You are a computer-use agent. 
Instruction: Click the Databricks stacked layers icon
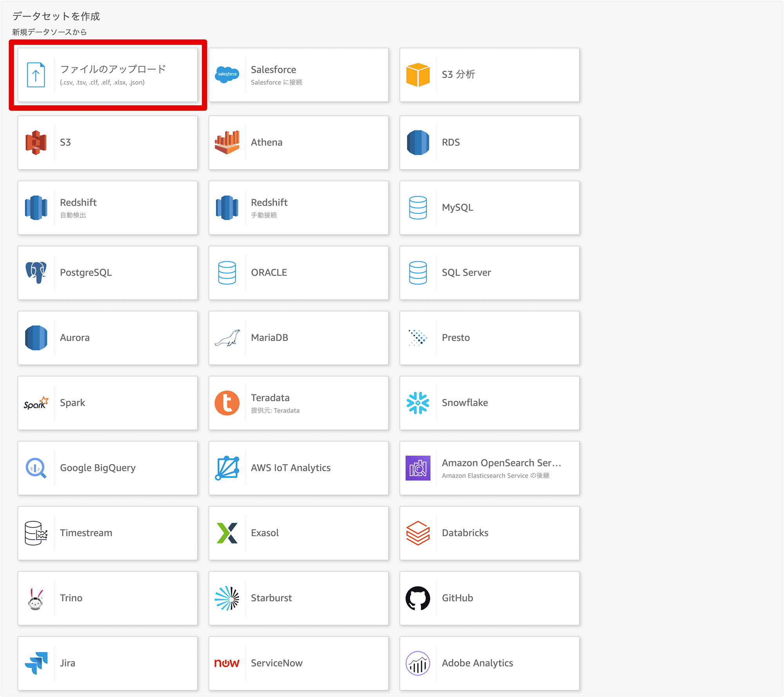tap(418, 533)
